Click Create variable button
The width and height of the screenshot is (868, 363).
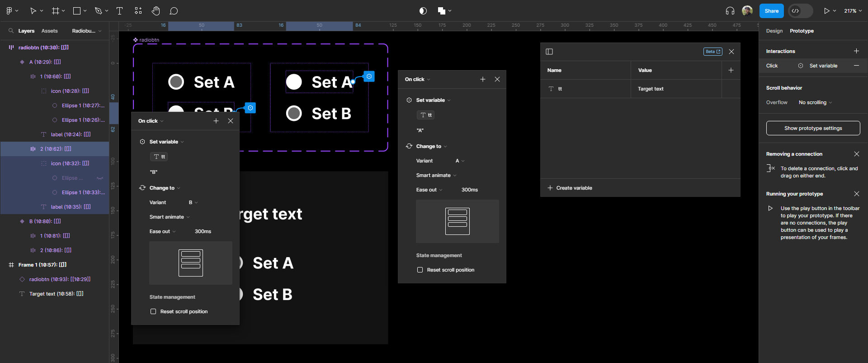[570, 188]
